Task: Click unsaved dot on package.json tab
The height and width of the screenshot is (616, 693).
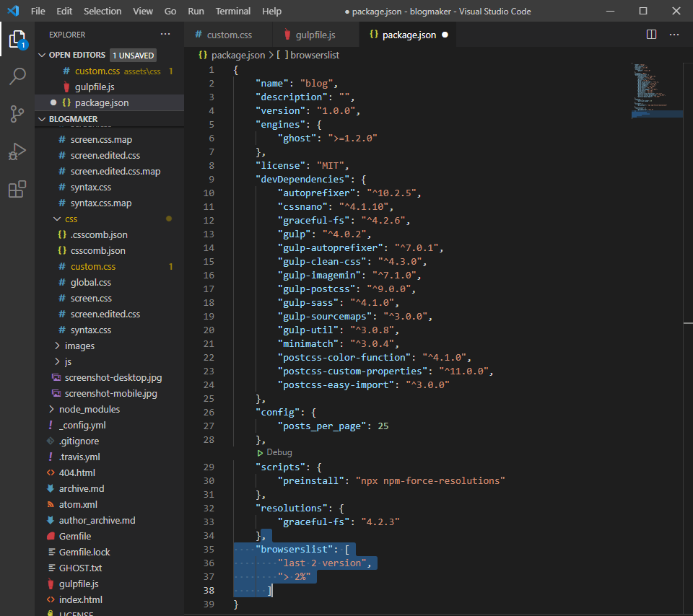Action: pyautogui.click(x=445, y=35)
